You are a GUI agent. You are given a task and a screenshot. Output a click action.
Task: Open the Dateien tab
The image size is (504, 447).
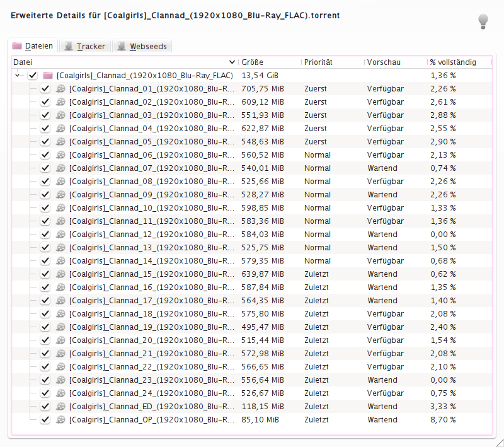(x=33, y=46)
